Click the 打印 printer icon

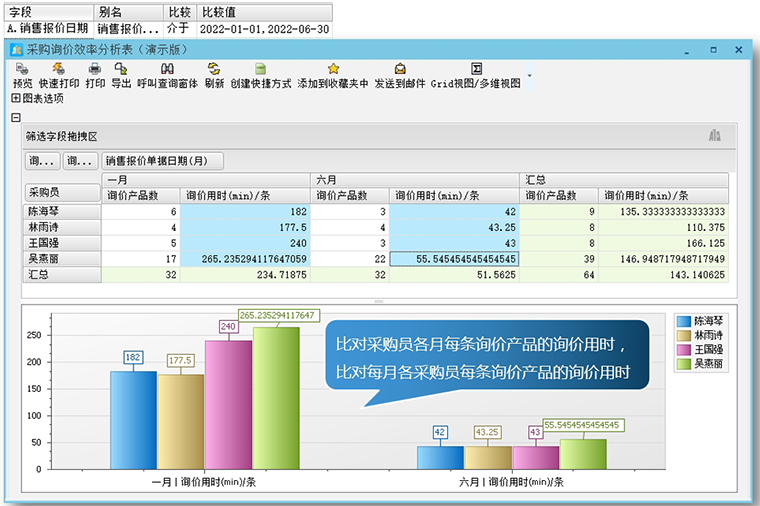click(95, 69)
